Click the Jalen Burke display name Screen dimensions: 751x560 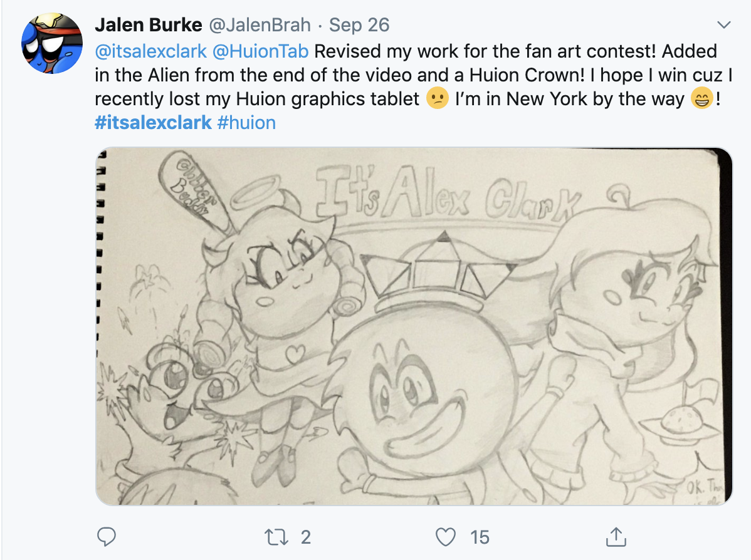[149, 25]
